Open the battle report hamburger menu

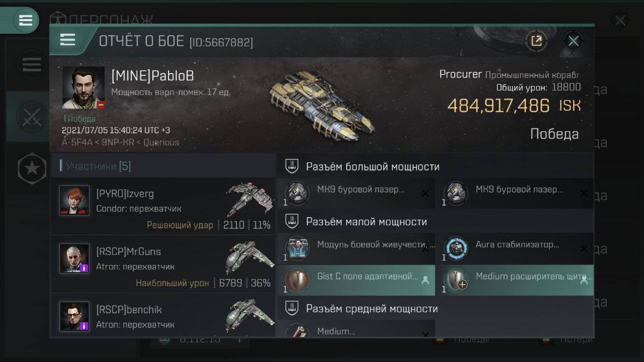(x=68, y=40)
